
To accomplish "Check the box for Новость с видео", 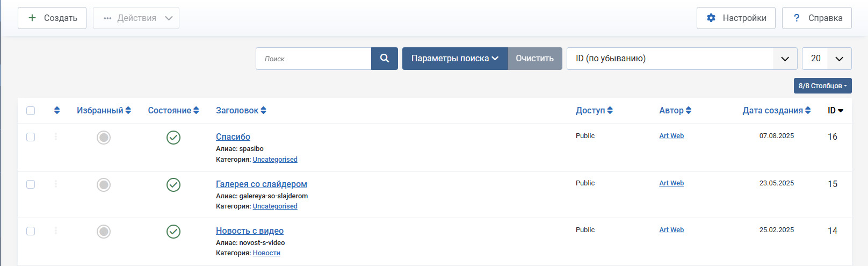I will point(31,231).
